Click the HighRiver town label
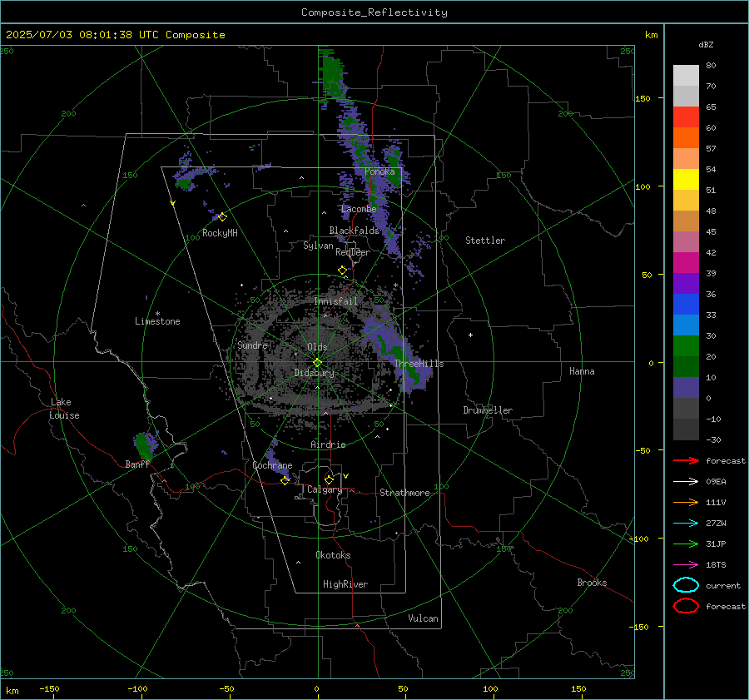Image resolution: width=749 pixels, height=700 pixels. (345, 584)
